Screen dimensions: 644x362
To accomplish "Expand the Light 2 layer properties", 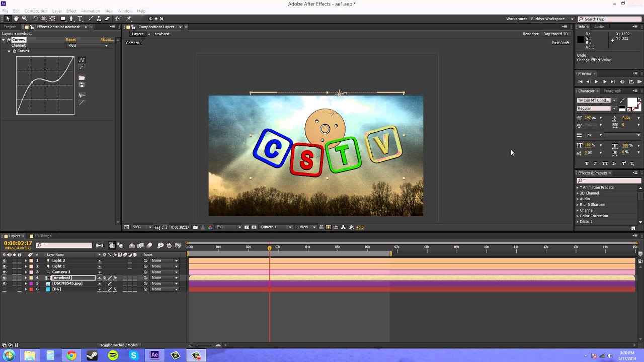I will [x=26, y=260].
